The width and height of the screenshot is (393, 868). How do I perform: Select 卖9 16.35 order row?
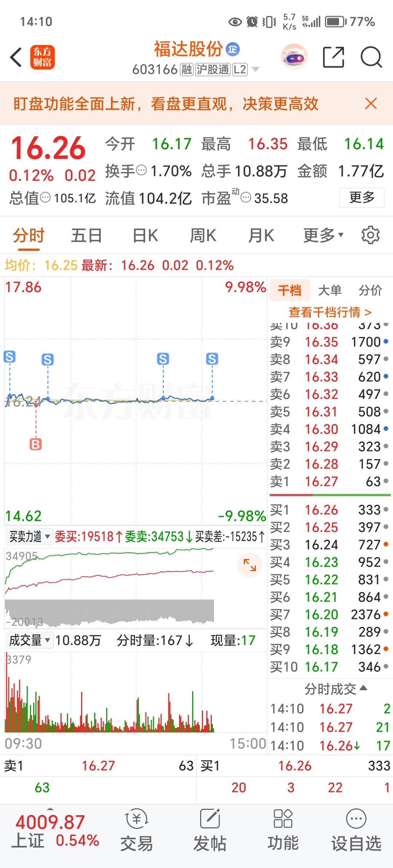[x=329, y=342]
